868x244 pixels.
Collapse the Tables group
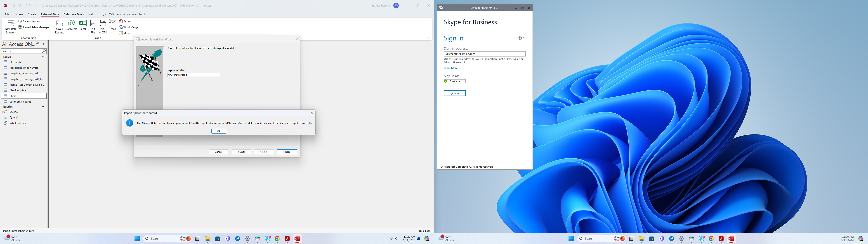[43, 57]
